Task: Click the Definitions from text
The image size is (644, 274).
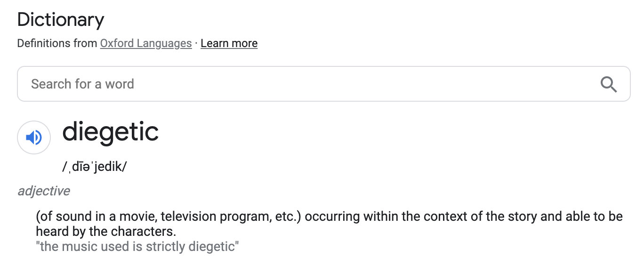Action: 57,43
